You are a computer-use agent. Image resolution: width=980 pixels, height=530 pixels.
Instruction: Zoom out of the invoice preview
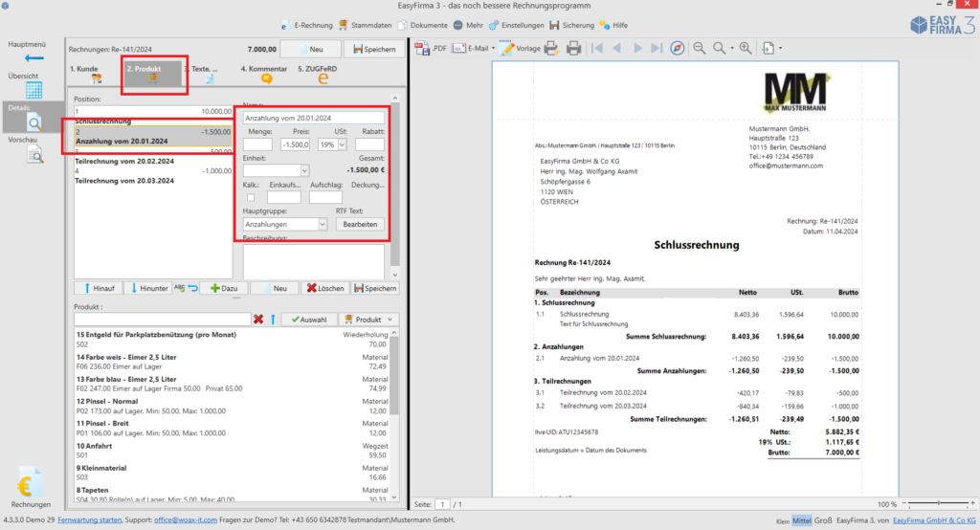coord(699,48)
